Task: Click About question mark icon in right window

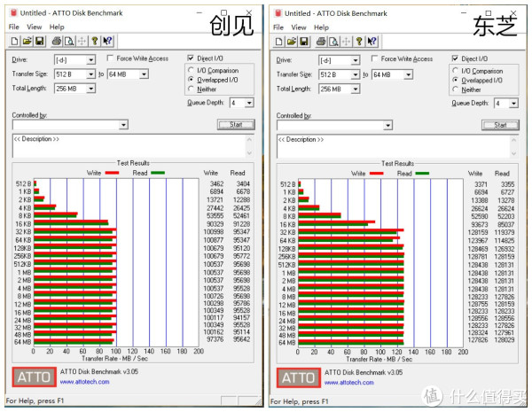Action: (x=359, y=42)
